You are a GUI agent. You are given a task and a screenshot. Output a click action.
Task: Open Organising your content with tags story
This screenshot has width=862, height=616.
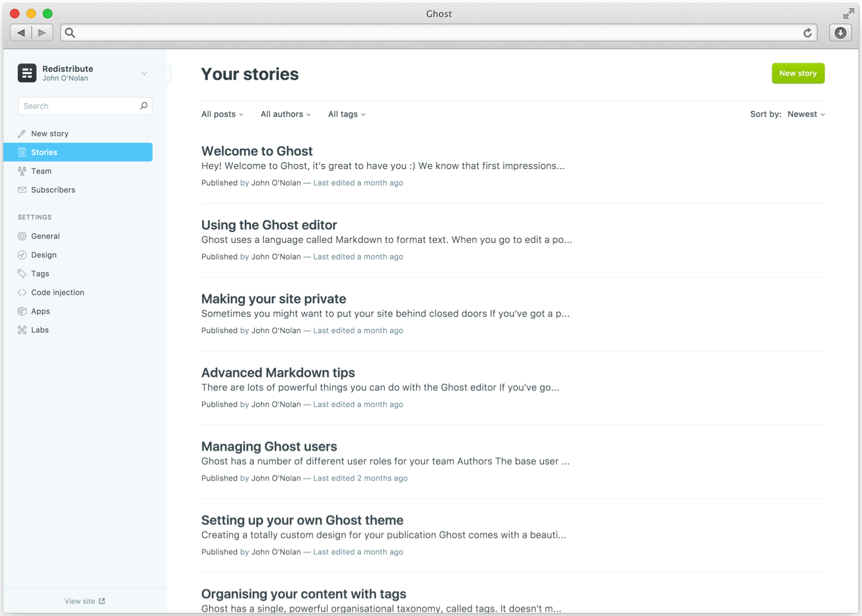tap(304, 594)
